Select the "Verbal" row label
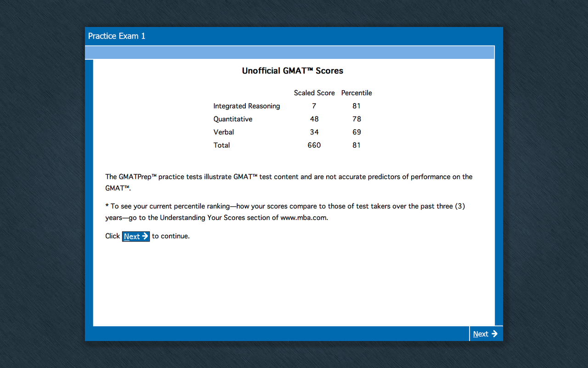 (x=224, y=132)
